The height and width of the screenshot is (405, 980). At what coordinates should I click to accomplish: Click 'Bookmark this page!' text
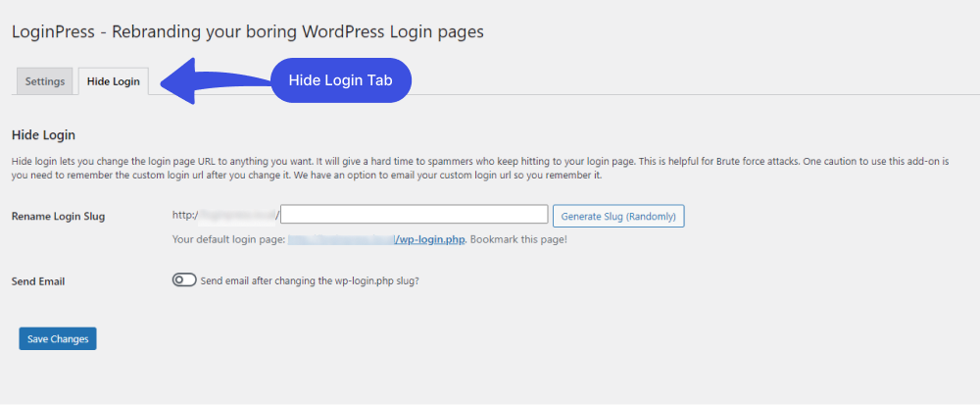point(518,239)
